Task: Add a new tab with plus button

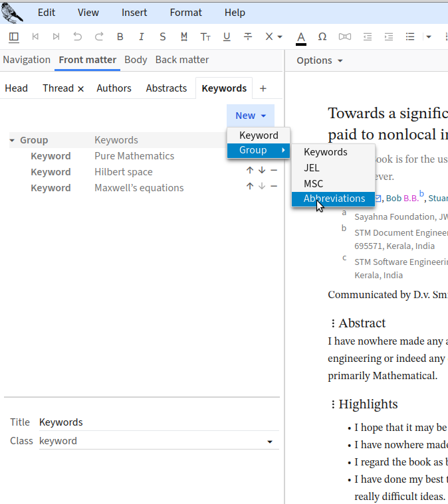Action: (x=263, y=88)
